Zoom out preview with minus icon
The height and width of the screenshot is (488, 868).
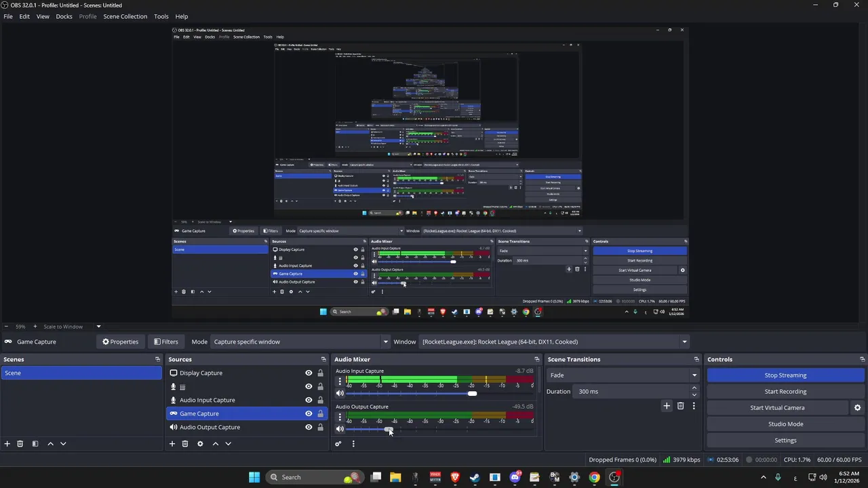(x=6, y=327)
